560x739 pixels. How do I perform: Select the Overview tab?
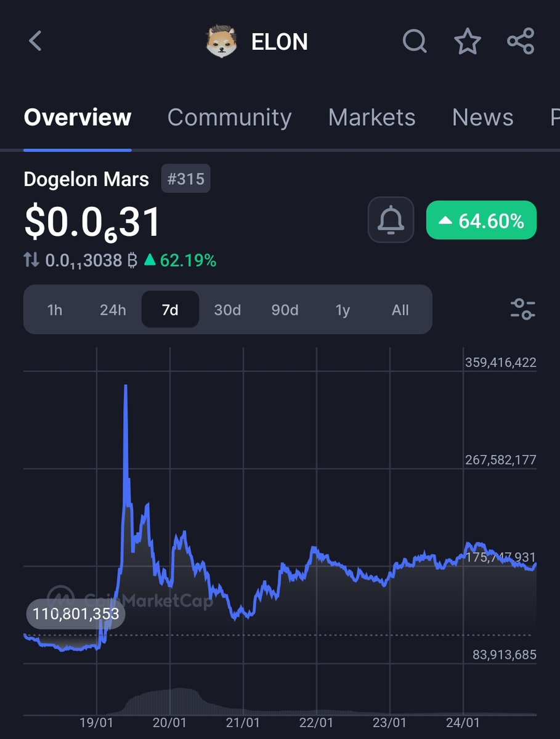78,117
